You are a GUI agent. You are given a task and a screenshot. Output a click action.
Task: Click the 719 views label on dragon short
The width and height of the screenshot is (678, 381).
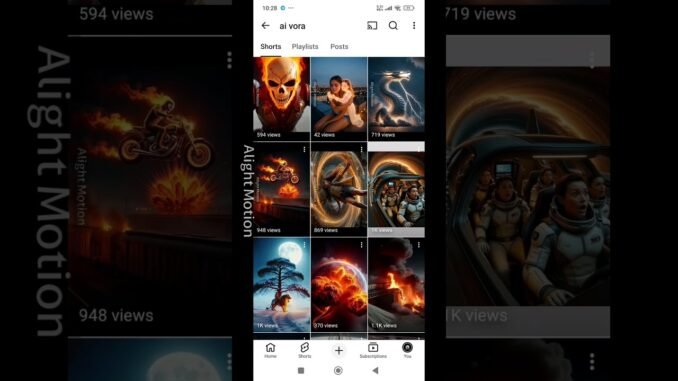point(383,135)
